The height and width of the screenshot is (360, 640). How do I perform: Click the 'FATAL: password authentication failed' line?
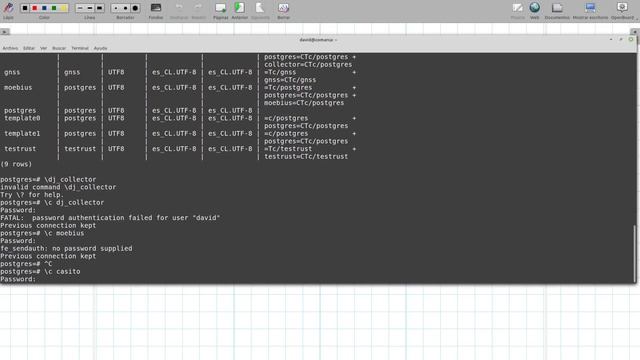[110, 218]
